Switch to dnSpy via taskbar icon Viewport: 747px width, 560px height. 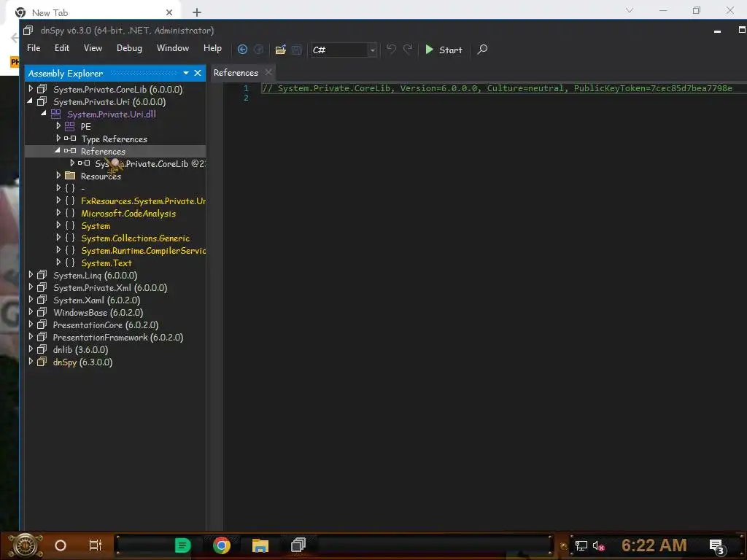(x=298, y=545)
